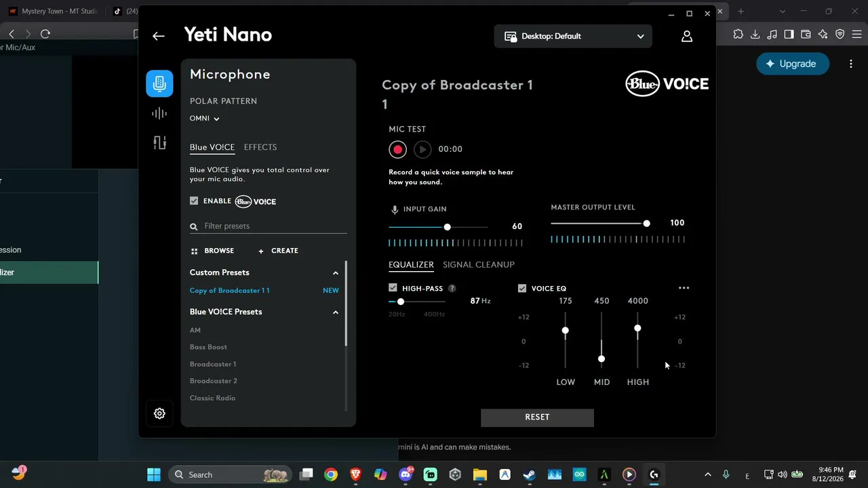This screenshot has width=868, height=488.
Task: Open Steam from the taskbar
Action: click(x=530, y=474)
